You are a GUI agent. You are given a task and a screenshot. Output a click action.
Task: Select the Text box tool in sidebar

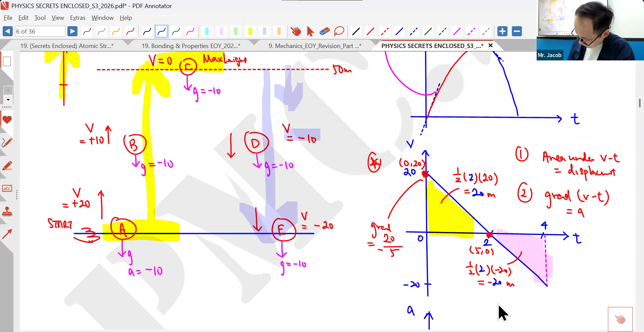click(7, 188)
